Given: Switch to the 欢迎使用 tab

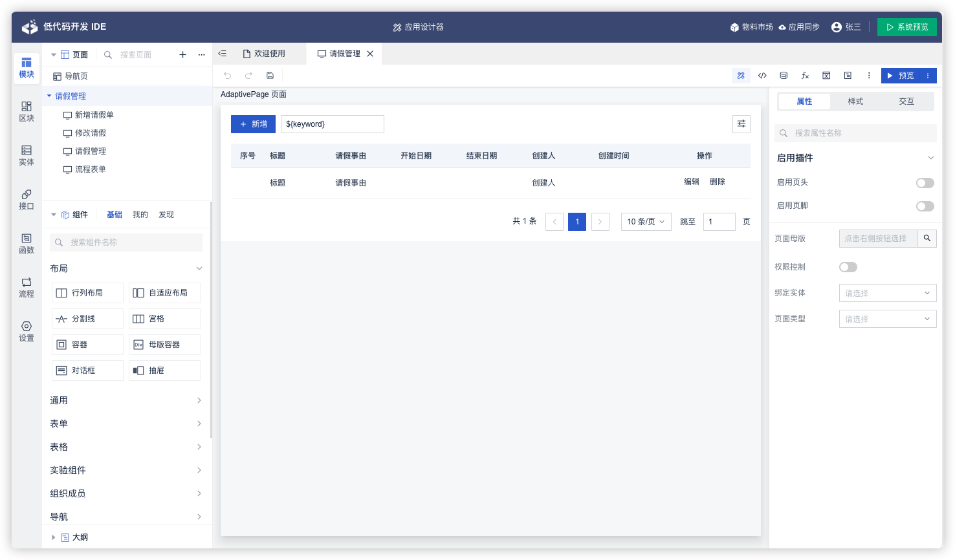Looking at the screenshot, I should pyautogui.click(x=269, y=54).
